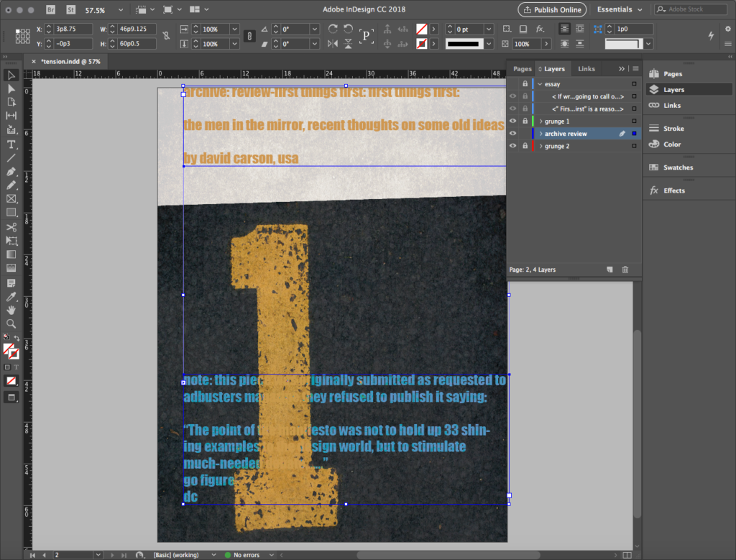
Task: Expand the grunge 1 layer
Action: point(540,121)
